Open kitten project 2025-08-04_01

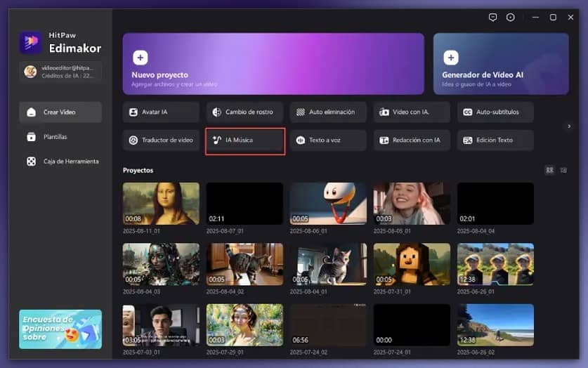(328, 264)
